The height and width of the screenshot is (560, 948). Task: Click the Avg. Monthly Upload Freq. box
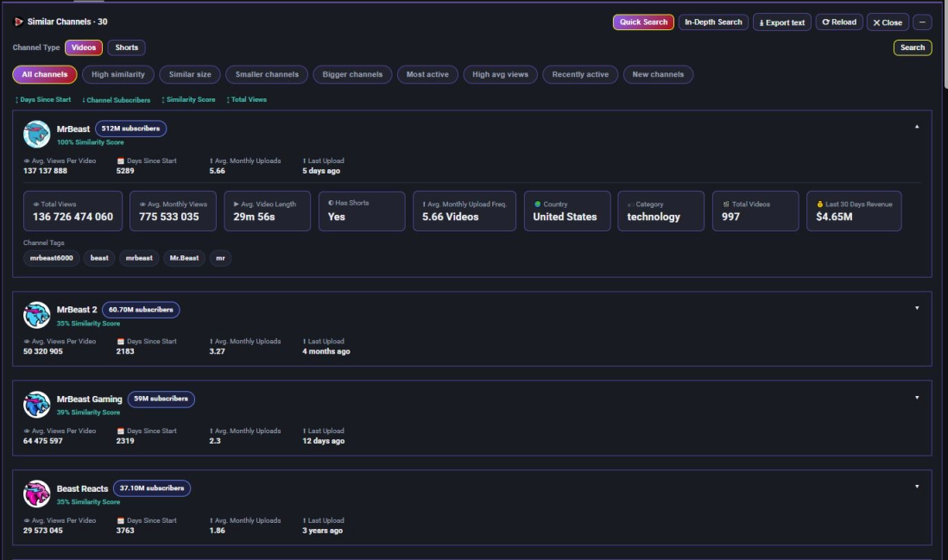tap(465, 211)
